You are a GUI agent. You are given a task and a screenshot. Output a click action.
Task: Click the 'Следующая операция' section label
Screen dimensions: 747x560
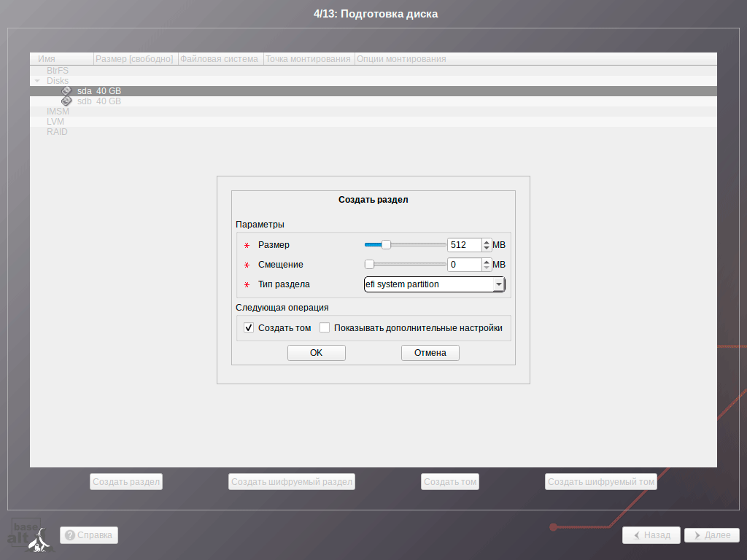[x=282, y=308]
